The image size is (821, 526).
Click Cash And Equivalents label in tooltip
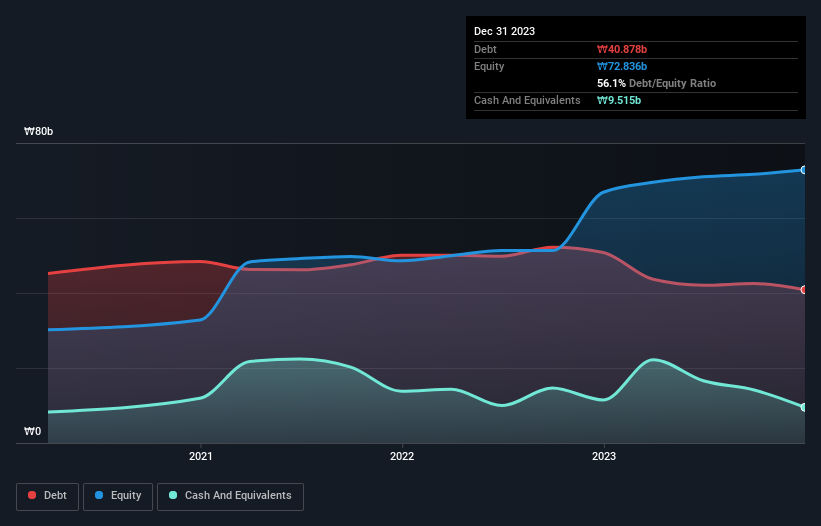pos(527,100)
